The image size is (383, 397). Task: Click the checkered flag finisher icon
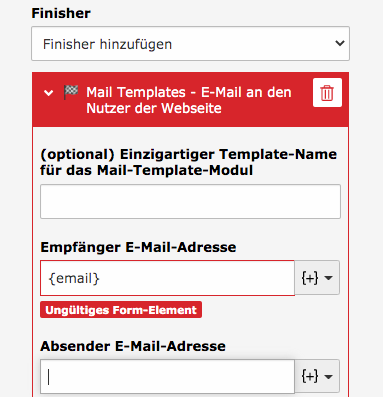71,92
